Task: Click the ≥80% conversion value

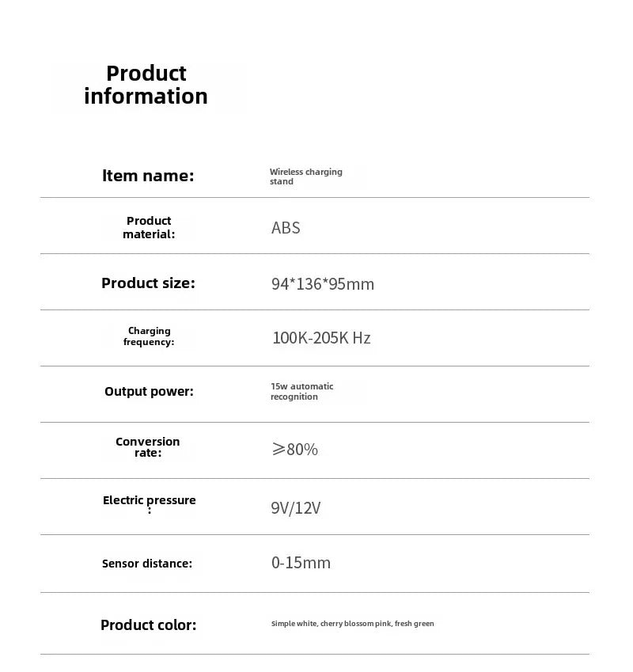Action: [x=294, y=450]
